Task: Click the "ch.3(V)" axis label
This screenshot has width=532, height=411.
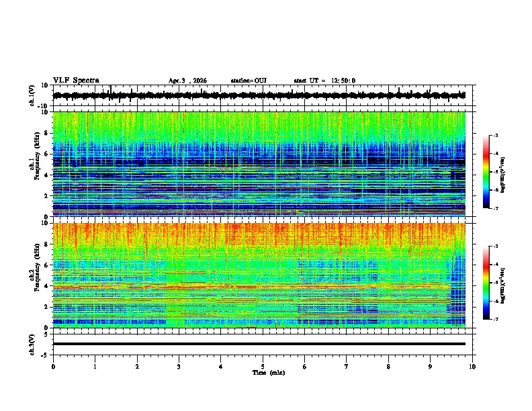Action: (32, 345)
